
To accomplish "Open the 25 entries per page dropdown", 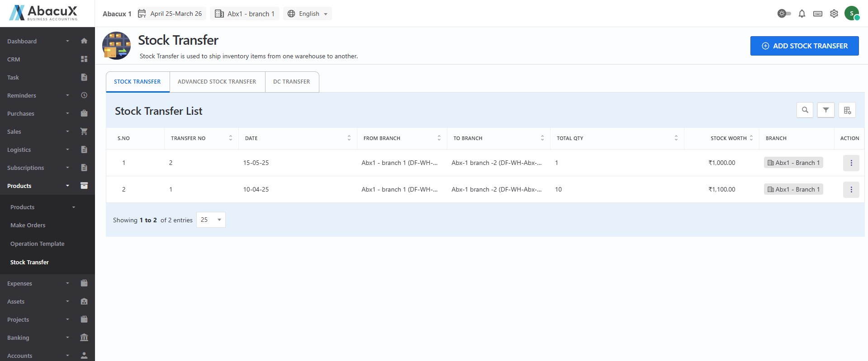I will 211,220.
